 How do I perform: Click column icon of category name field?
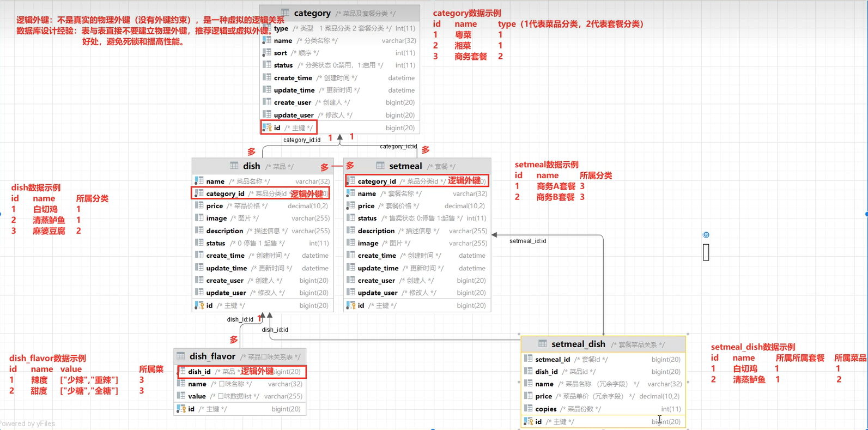pos(266,40)
